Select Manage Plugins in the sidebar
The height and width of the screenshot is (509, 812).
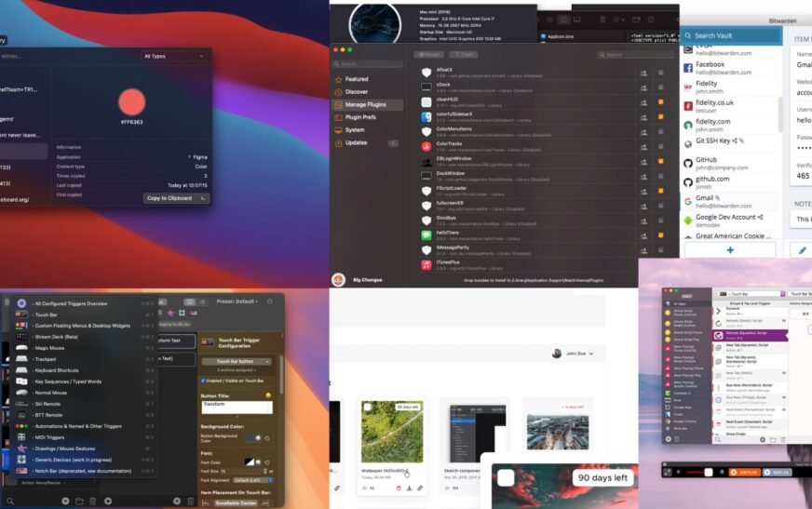(x=367, y=104)
